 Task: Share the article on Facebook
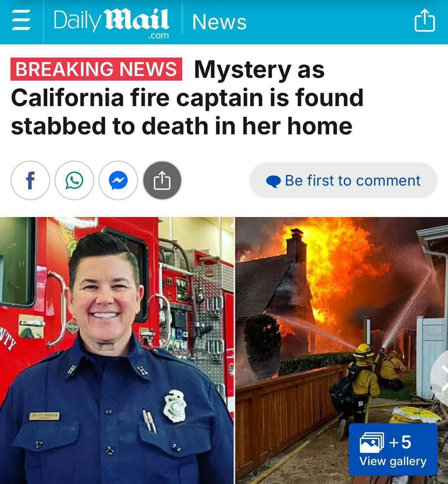(x=30, y=181)
